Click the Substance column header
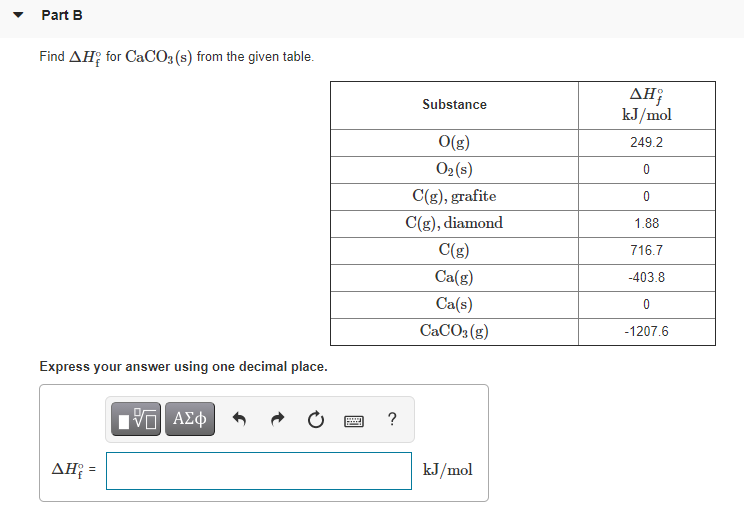This screenshot has height=508, width=744. [454, 105]
